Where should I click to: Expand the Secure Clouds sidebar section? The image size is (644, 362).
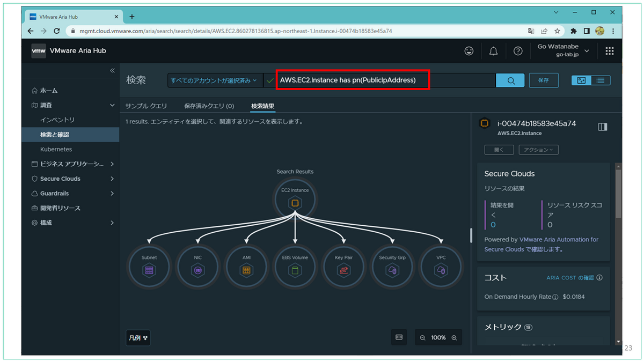[x=112, y=179]
